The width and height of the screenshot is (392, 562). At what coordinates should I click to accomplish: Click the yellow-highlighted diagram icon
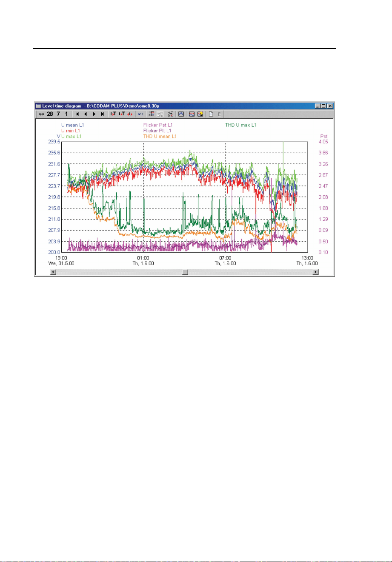tap(200, 114)
